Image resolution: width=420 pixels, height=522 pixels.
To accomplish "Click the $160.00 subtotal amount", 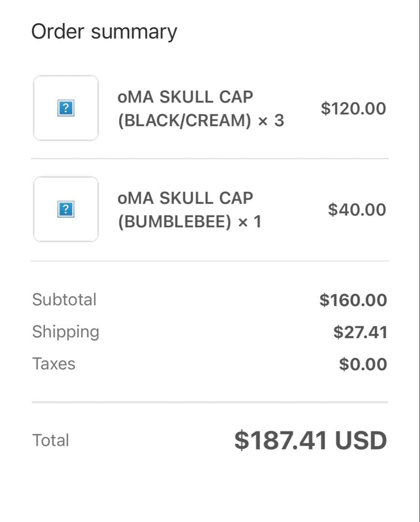I will pos(353,300).
